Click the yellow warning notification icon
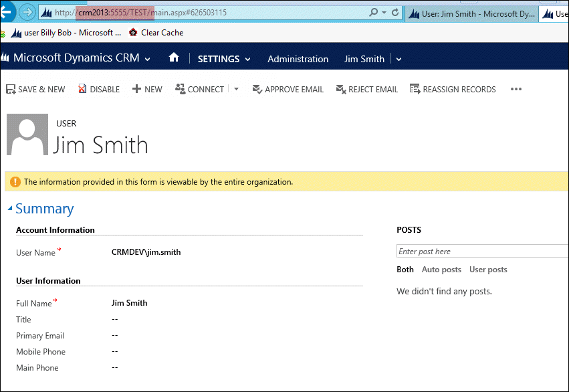This screenshot has height=392, width=569. tap(15, 182)
